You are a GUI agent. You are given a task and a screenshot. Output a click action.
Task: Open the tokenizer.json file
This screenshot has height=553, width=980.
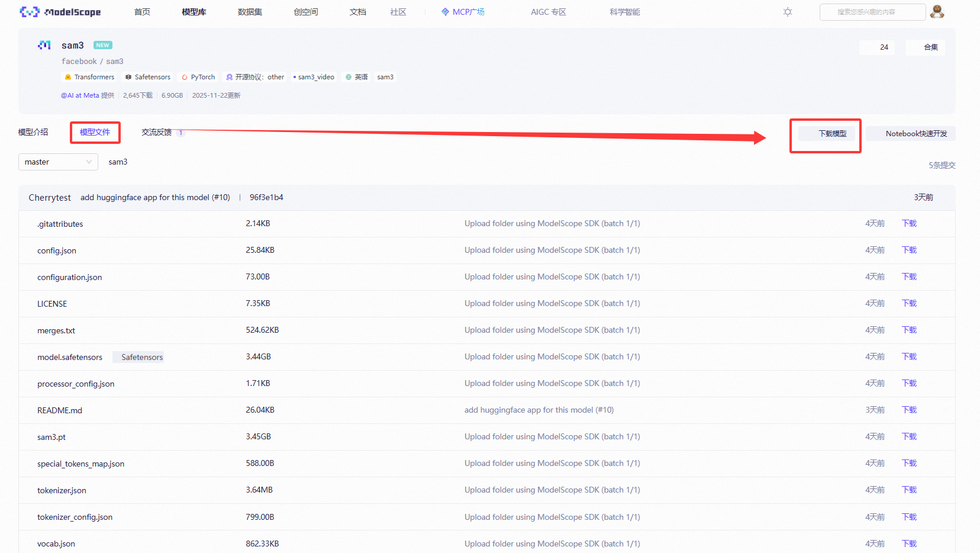(x=62, y=490)
